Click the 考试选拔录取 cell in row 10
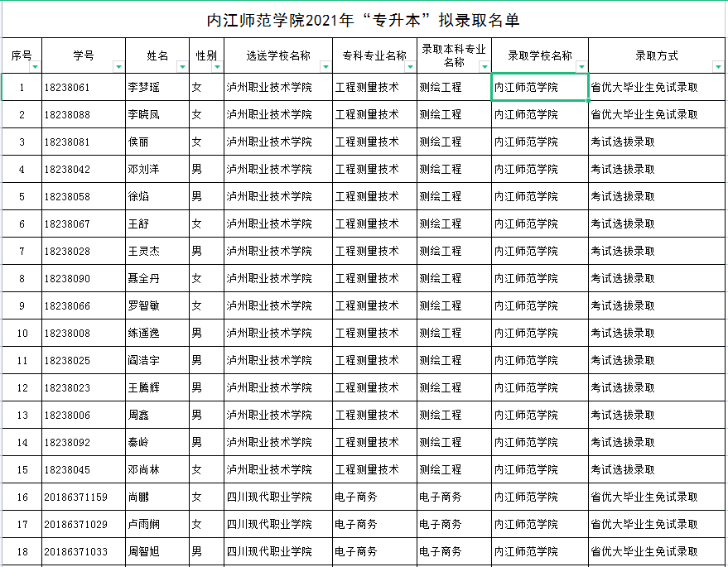 pos(658,333)
